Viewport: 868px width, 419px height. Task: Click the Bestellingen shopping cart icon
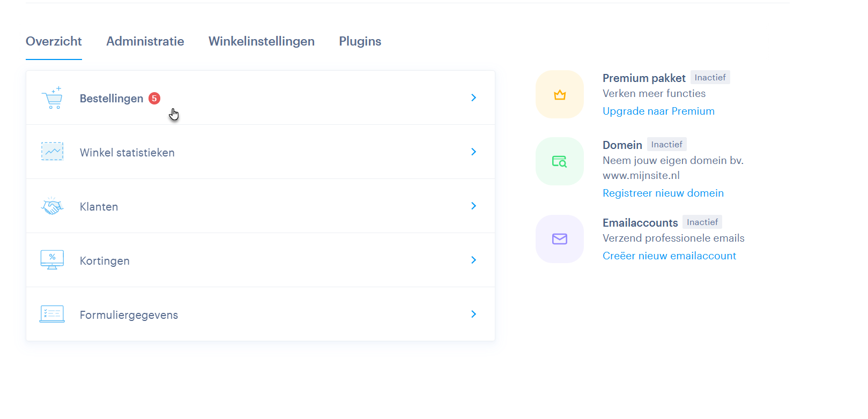coord(53,98)
